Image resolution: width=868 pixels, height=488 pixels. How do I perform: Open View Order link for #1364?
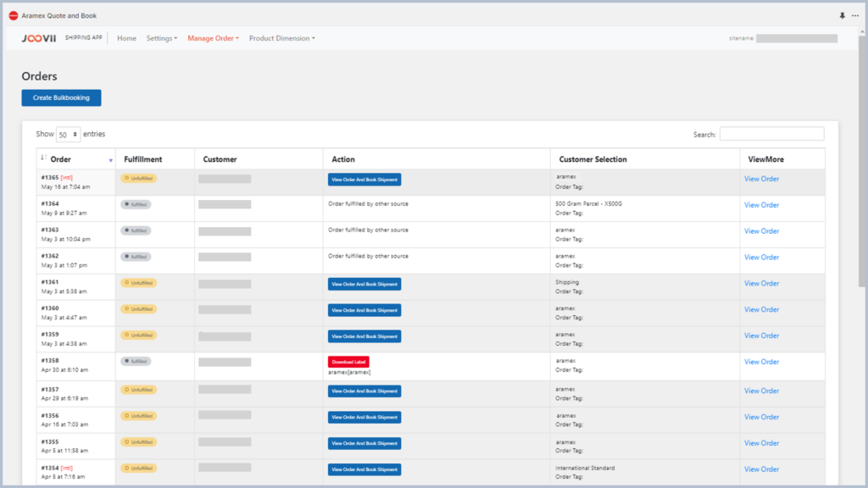tap(761, 205)
